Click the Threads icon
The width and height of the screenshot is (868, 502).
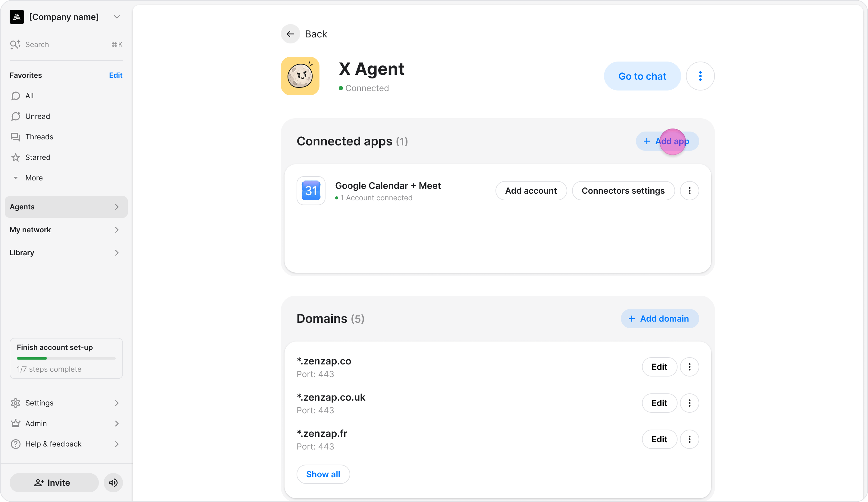[15, 137]
